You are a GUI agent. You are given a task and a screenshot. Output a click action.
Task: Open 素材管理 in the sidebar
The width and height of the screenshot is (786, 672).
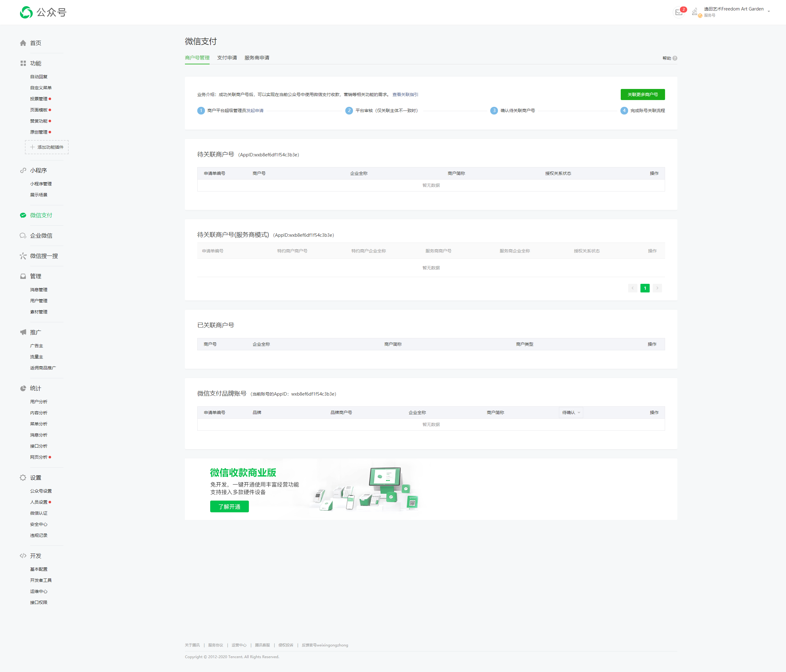pos(39,312)
